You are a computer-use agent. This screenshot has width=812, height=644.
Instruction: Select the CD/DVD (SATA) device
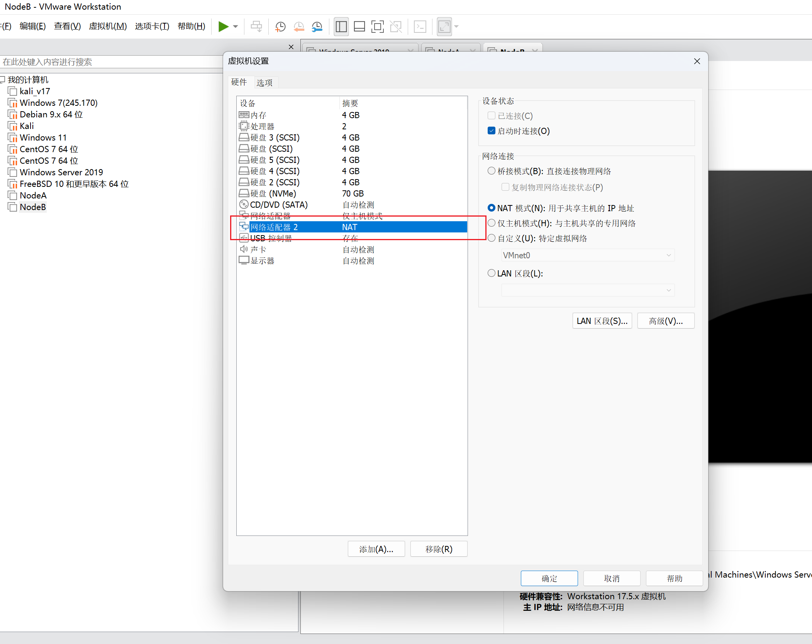tap(352, 205)
